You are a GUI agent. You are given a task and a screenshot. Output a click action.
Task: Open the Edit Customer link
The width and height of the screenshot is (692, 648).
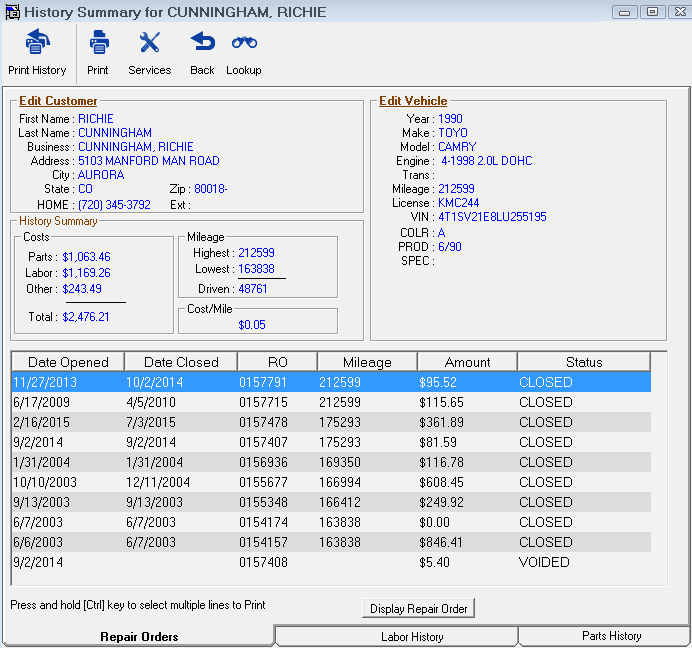(58, 101)
